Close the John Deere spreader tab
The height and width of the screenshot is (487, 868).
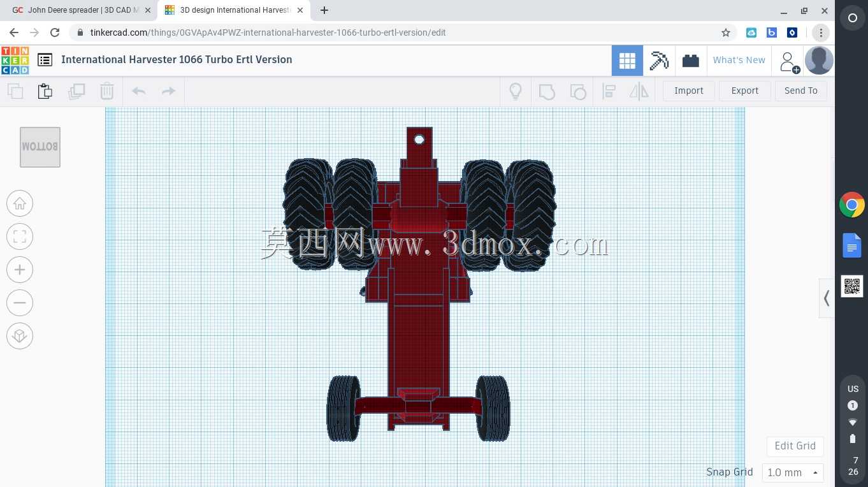click(147, 10)
